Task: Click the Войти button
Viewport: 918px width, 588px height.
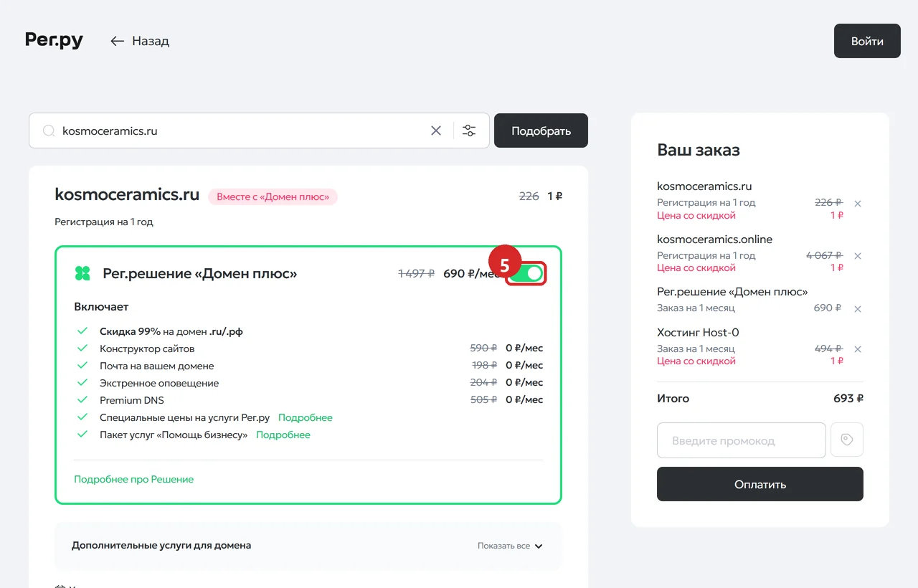Action: 867,41
